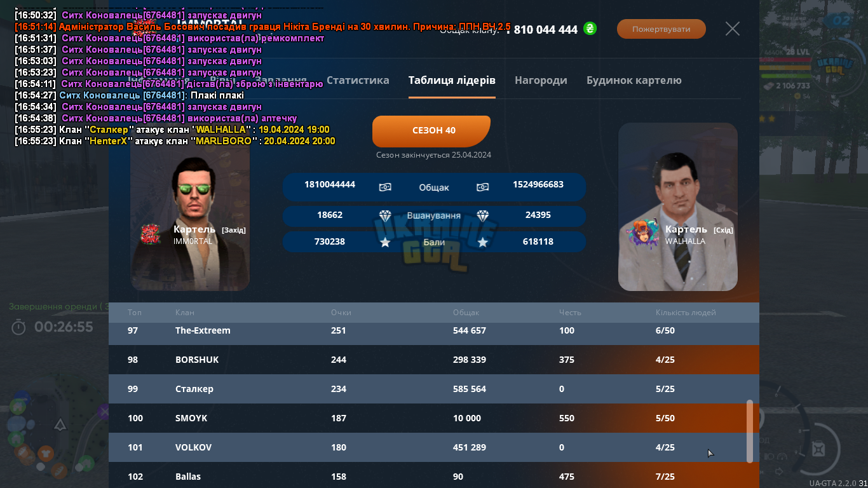Viewport: 868px width, 488px height.
Task: Click the СЕЗОН 40 button
Action: 431,131
